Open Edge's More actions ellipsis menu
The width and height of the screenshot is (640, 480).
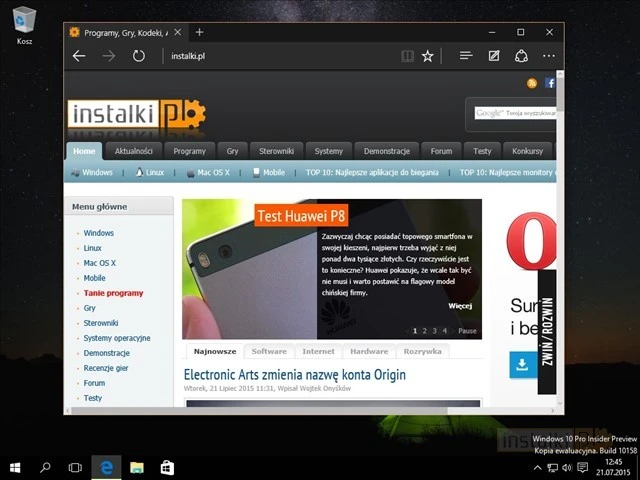point(548,56)
